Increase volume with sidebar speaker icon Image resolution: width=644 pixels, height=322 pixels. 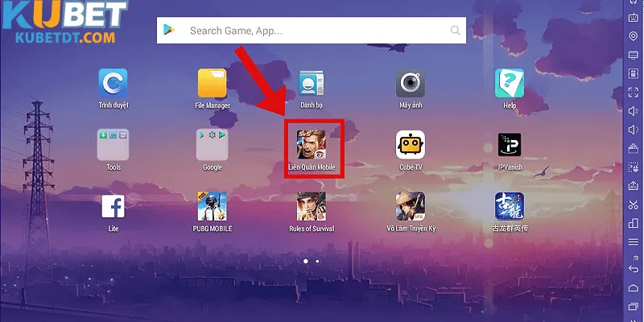[633, 111]
